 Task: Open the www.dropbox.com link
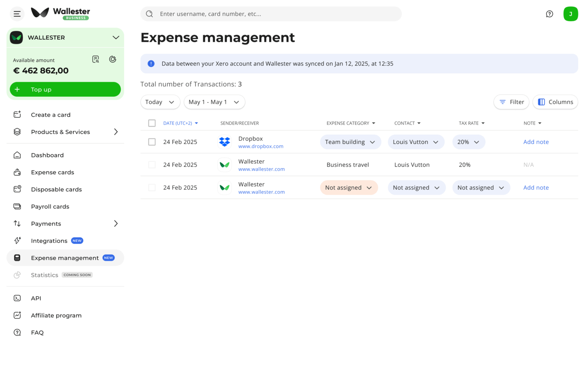pyautogui.click(x=261, y=147)
